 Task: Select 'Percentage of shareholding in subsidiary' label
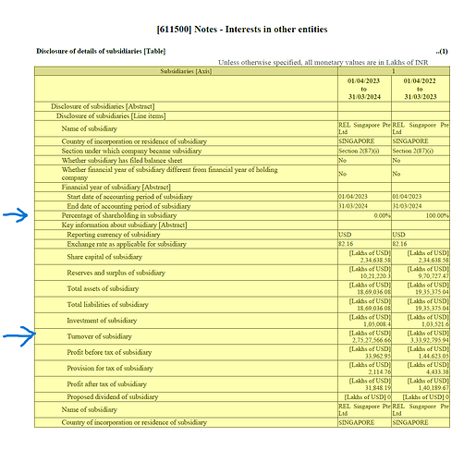coord(119,215)
